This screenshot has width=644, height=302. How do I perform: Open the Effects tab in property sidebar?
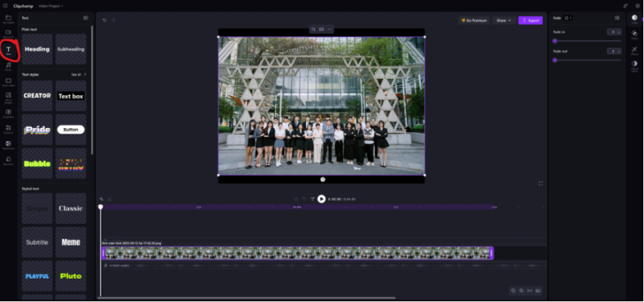[634, 51]
